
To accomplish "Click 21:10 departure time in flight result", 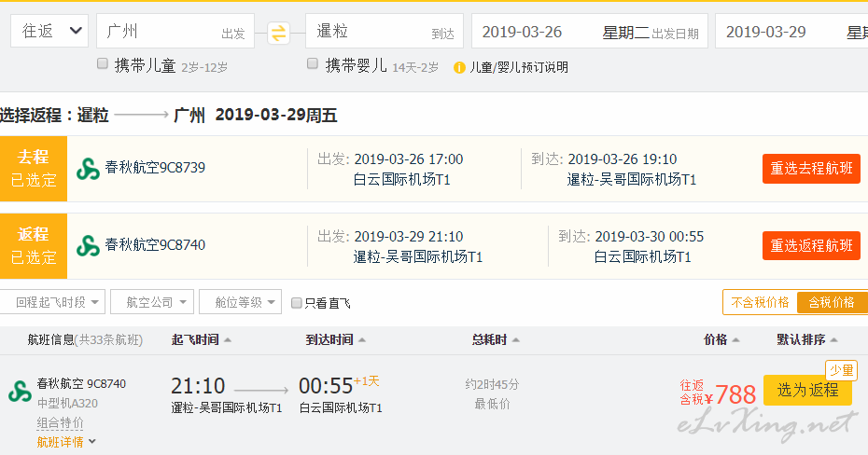I will click(x=198, y=386).
